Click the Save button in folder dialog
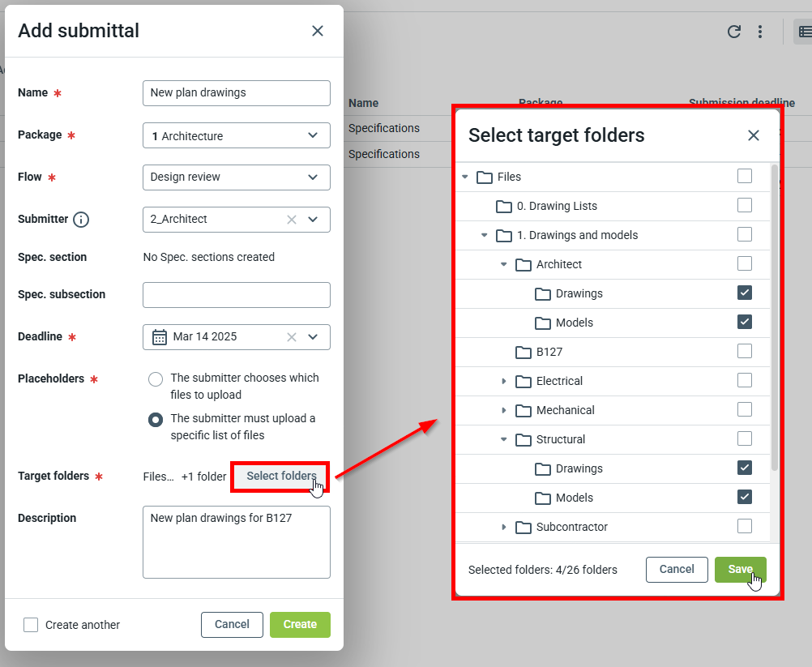The height and width of the screenshot is (667, 812). (740, 570)
